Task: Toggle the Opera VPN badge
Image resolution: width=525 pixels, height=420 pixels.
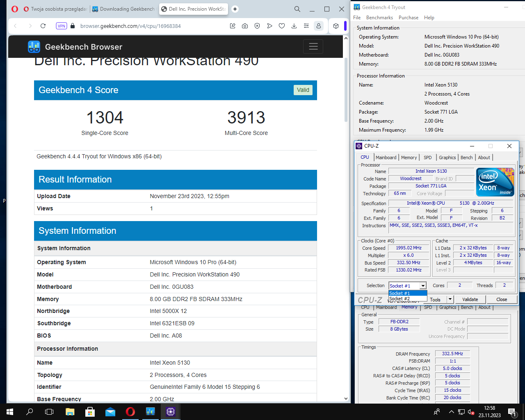Action: click(x=62, y=26)
